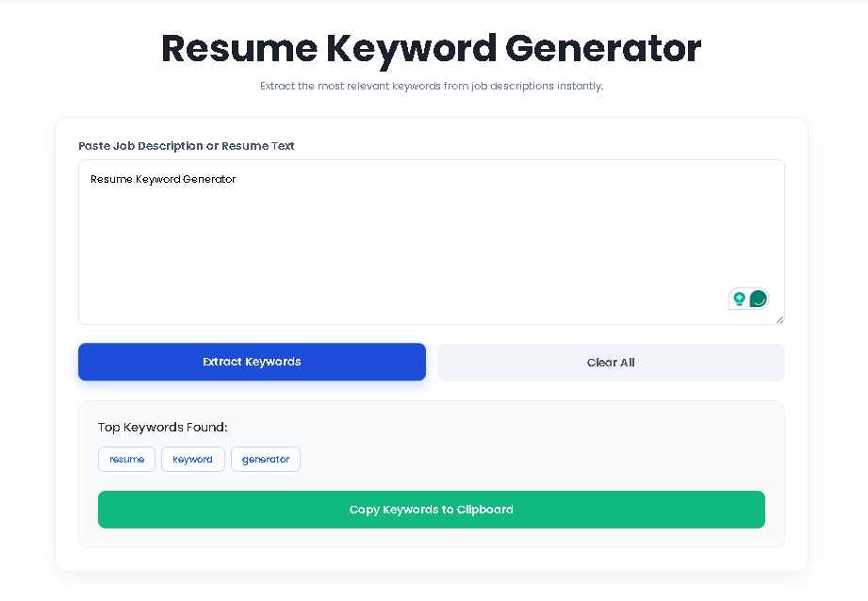Click the 'Top Keywords Found:' heading

point(161,427)
